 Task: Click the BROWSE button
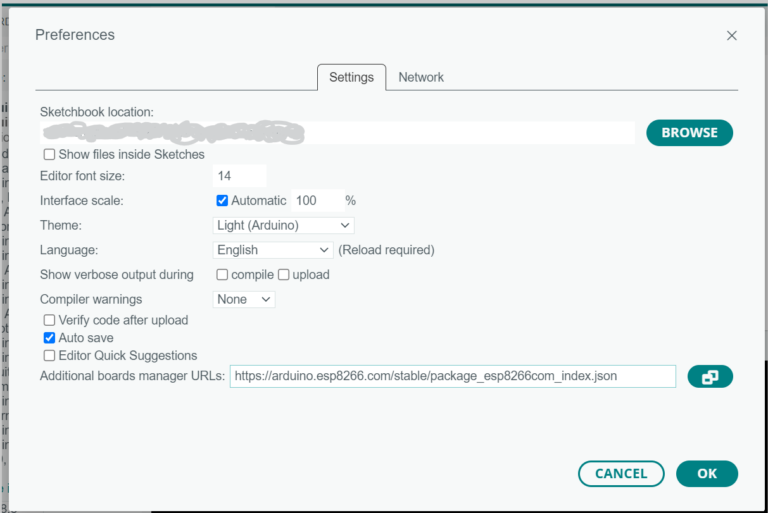(689, 132)
